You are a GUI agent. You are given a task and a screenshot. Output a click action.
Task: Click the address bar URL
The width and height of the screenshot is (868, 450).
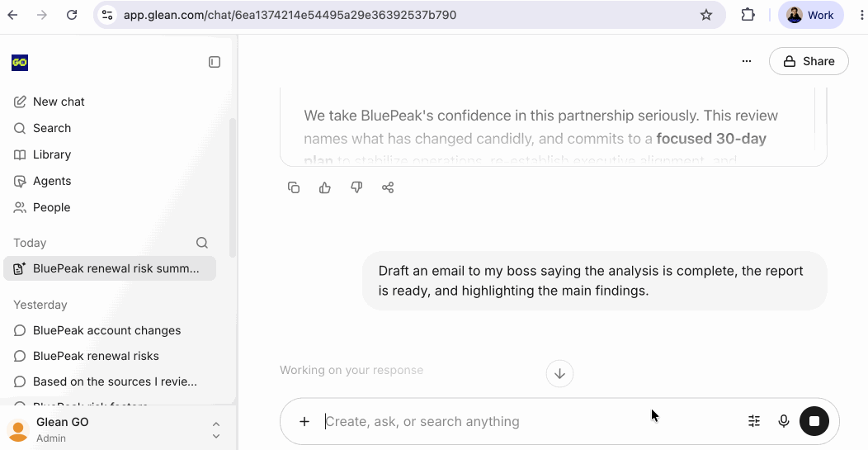tap(290, 15)
